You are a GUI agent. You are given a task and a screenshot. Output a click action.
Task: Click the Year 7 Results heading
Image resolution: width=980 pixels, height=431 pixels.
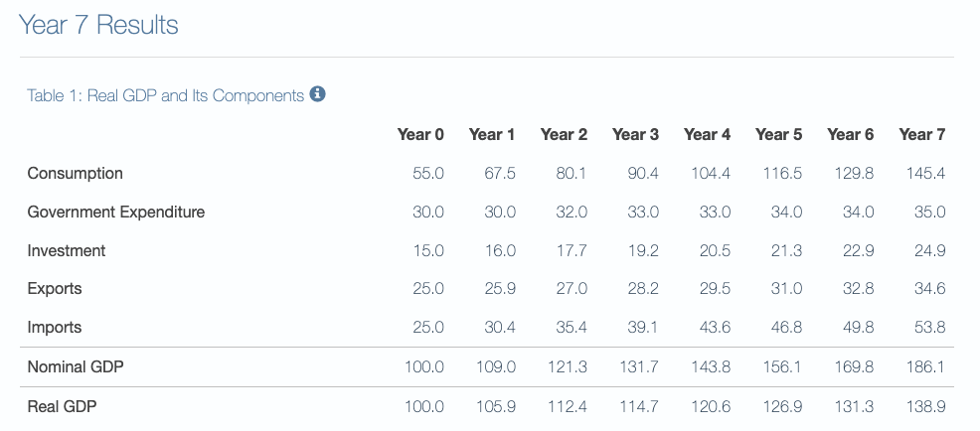tap(98, 25)
